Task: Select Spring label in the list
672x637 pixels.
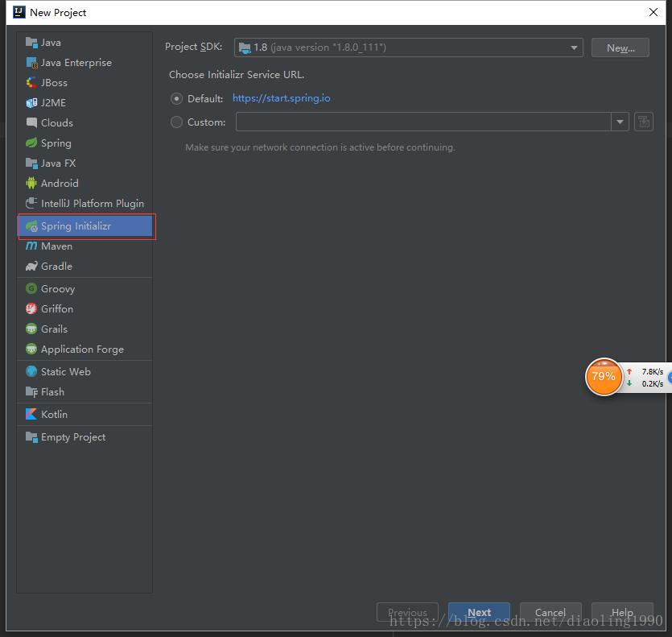Action: [56, 143]
